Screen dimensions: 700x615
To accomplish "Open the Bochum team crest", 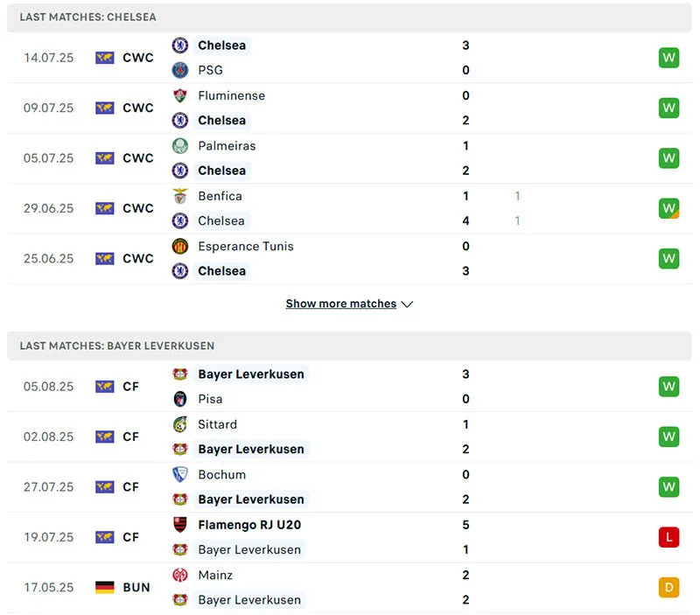I will click(x=180, y=474).
